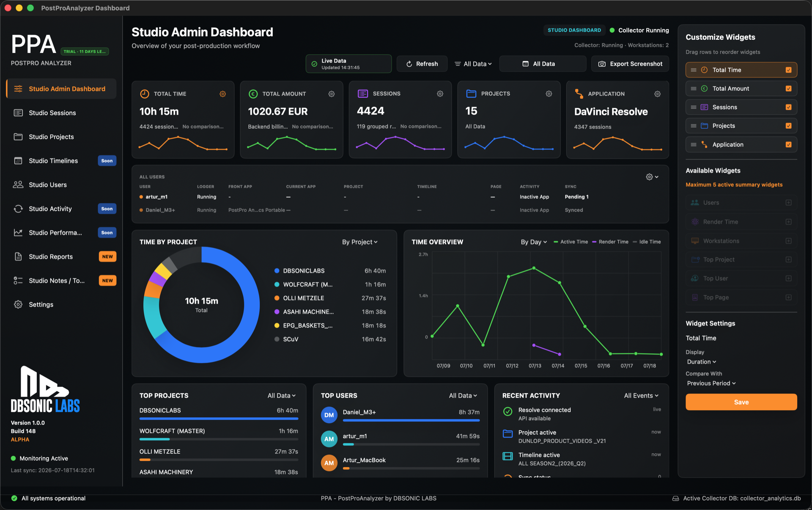Open Sessions card settings gear

point(440,94)
